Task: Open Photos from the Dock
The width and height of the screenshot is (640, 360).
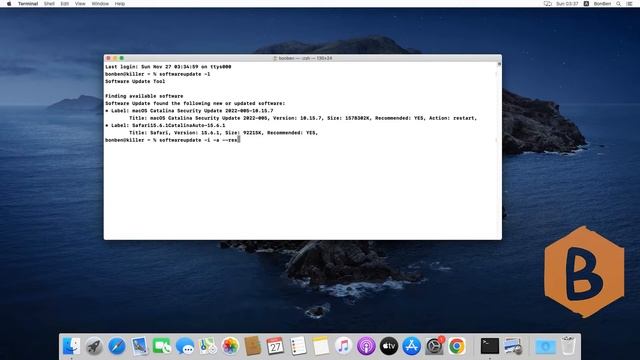Action: point(230,346)
